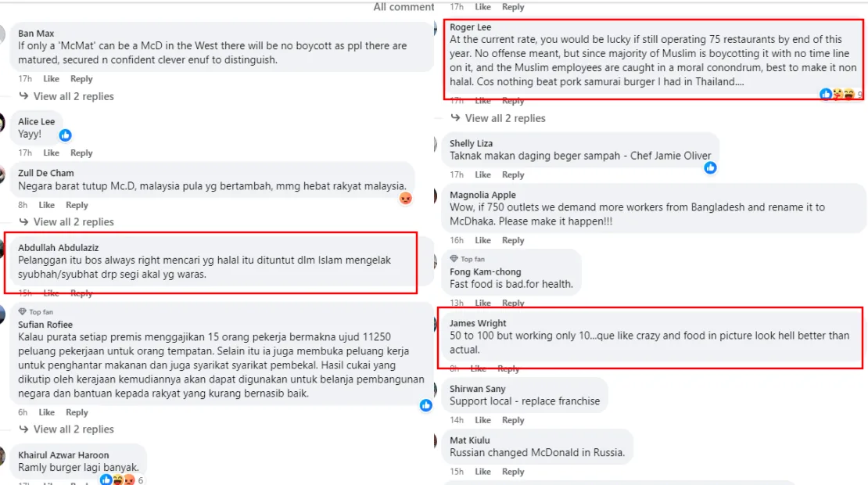Click the like reaction icon on Alice Lee's comment
Screen dimensions: 868x485
click(66, 135)
